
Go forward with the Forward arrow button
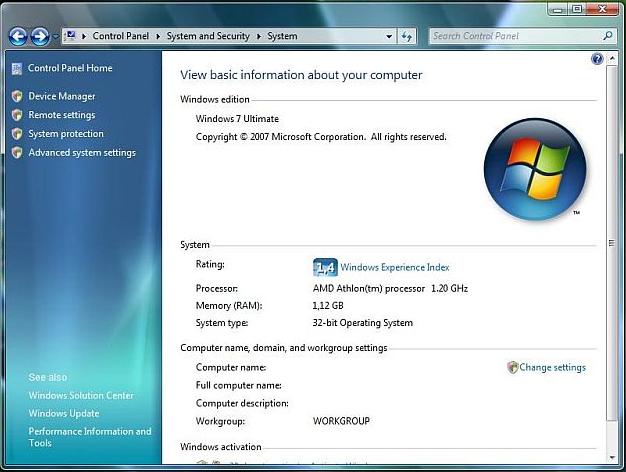click(40, 37)
